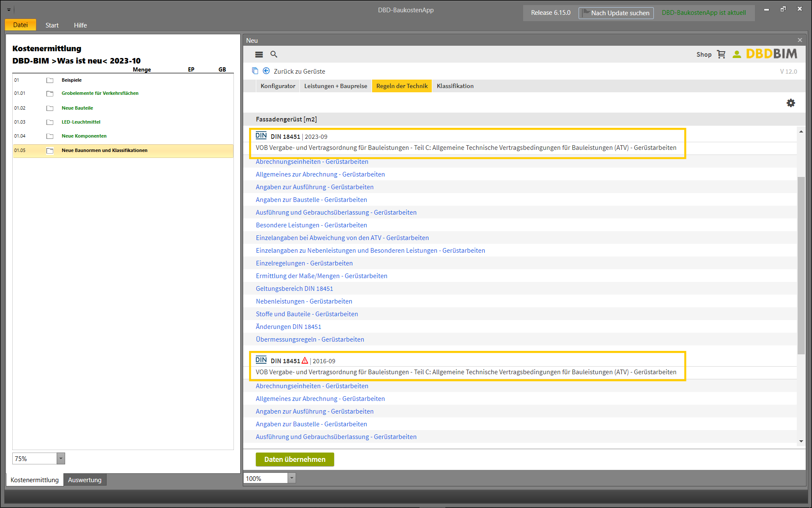This screenshot has height=508, width=812.
Task: Click the DIN logo for DIN 18451 2016-09
Action: pos(261,360)
